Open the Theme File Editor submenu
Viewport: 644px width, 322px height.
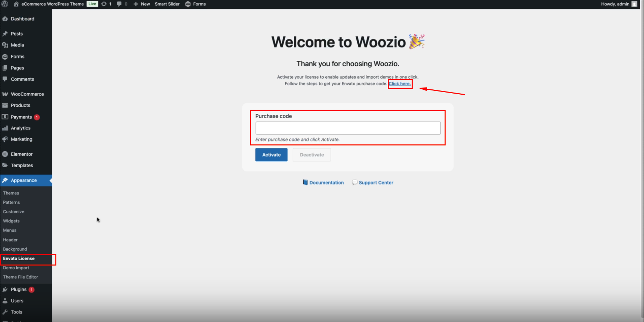pyautogui.click(x=21, y=277)
